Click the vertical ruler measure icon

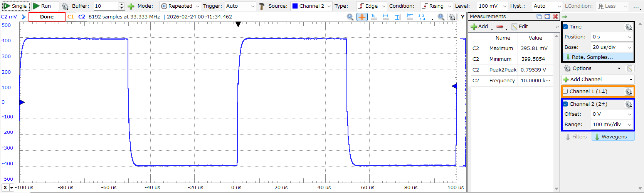coord(398,17)
